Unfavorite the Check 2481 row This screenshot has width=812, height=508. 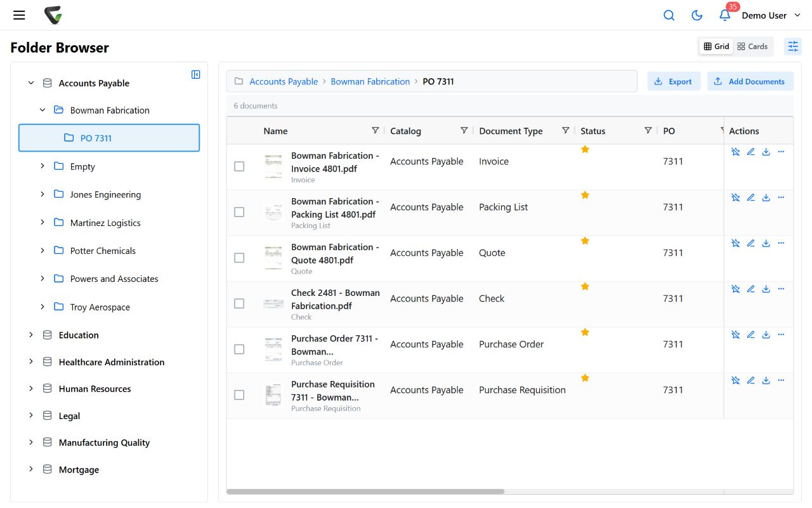[x=735, y=289]
